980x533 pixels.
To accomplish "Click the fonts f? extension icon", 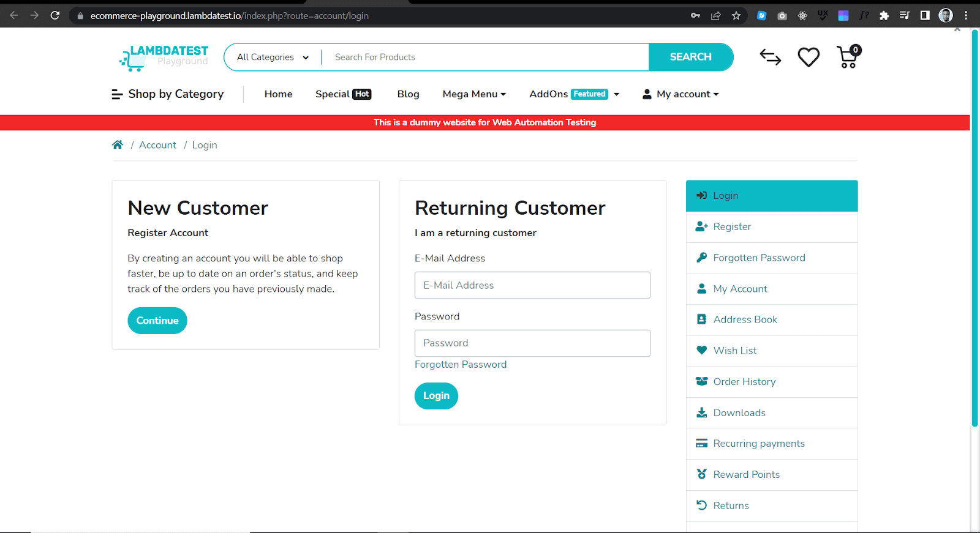I will (864, 16).
